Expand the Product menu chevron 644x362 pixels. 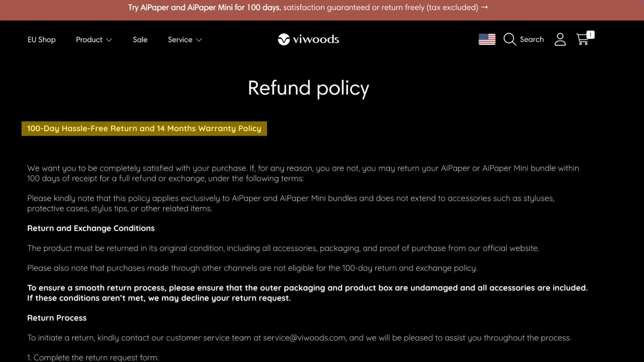coord(109,40)
